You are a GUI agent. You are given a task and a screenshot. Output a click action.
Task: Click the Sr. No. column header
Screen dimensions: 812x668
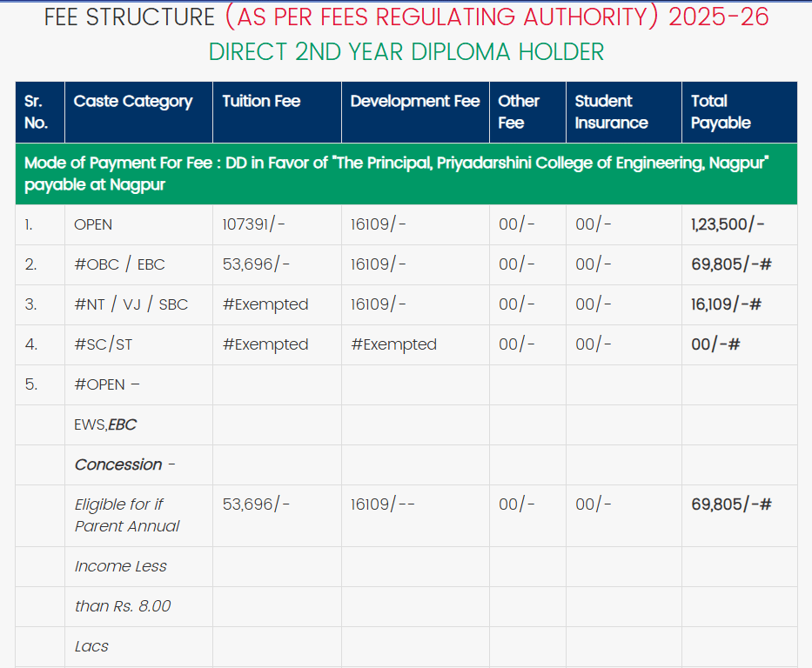pos(37,112)
